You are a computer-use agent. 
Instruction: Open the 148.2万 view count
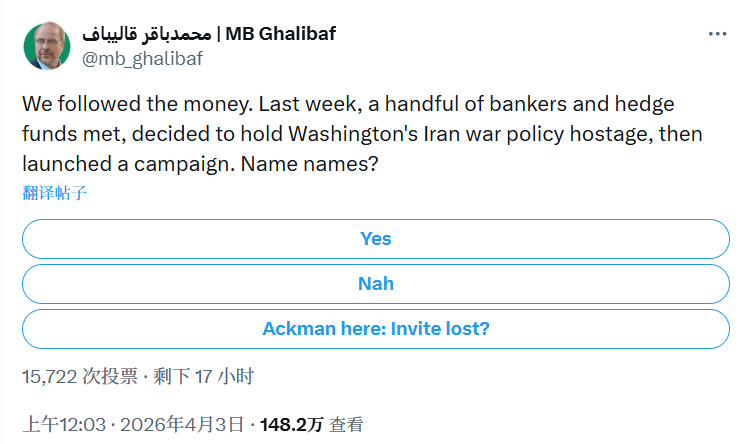291,424
